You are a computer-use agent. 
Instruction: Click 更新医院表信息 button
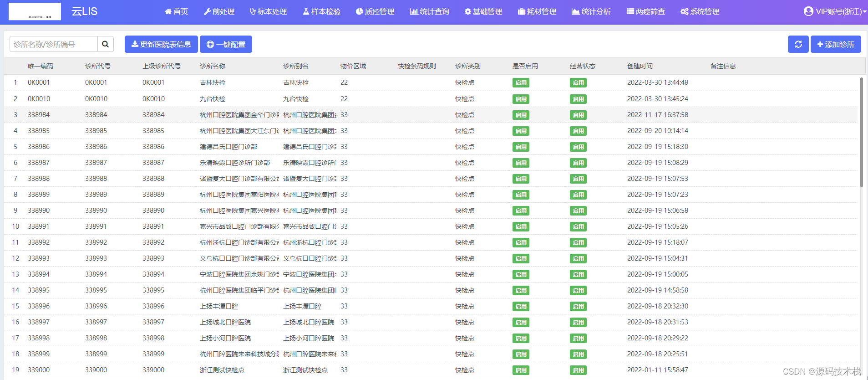161,44
